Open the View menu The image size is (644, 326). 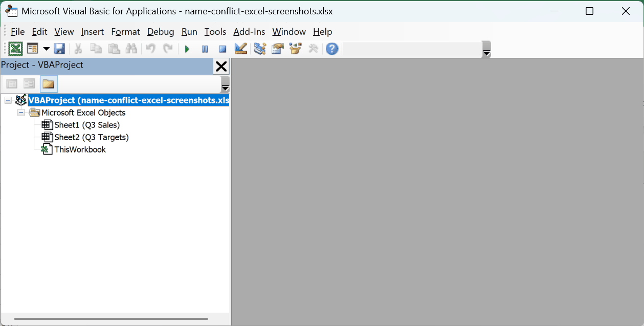(64, 32)
